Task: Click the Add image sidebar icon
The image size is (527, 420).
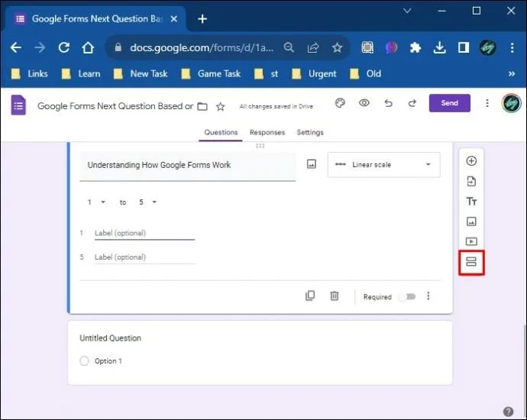Action: [471, 221]
